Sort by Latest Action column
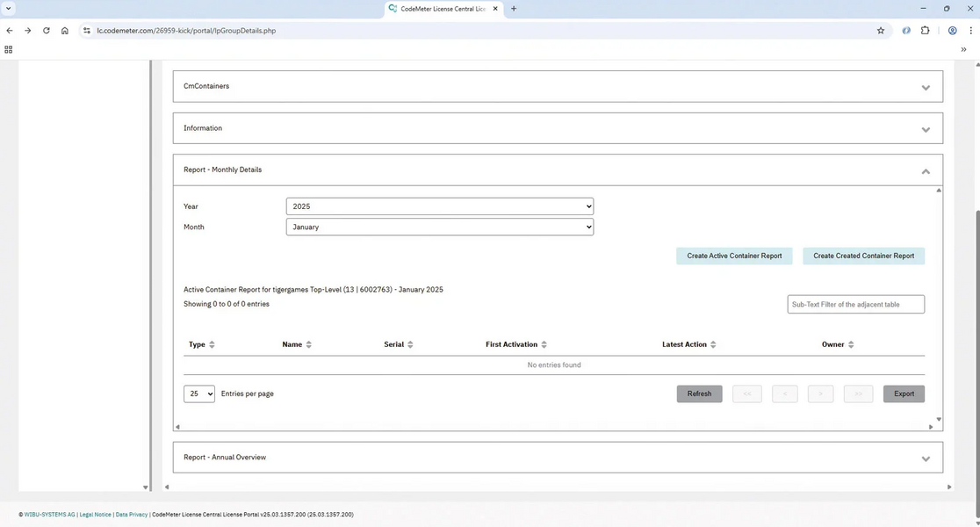The height and width of the screenshot is (527, 980). (x=713, y=344)
